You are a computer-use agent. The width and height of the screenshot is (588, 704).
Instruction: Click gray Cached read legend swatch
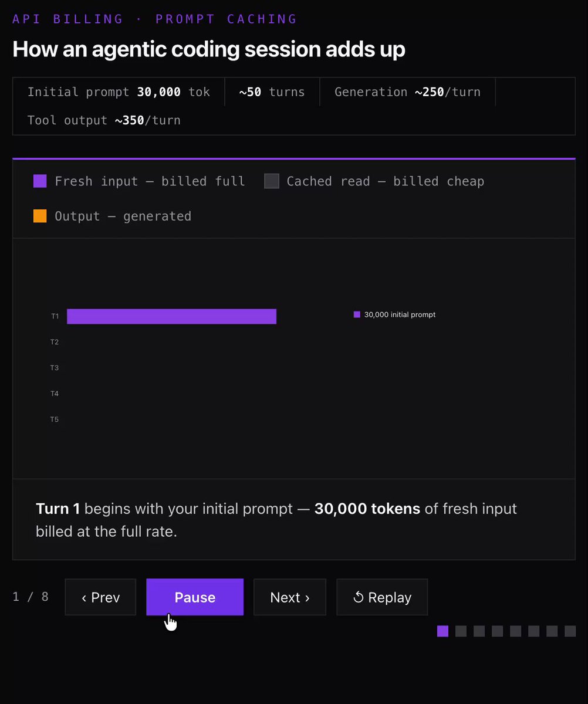pyautogui.click(x=272, y=181)
